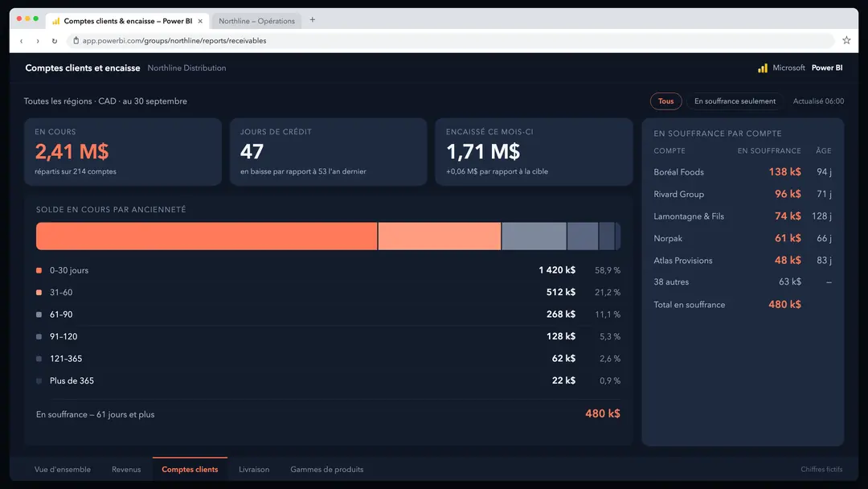The image size is (868, 489).
Task: Click the Power BI favicon on browser tab
Action: point(56,21)
